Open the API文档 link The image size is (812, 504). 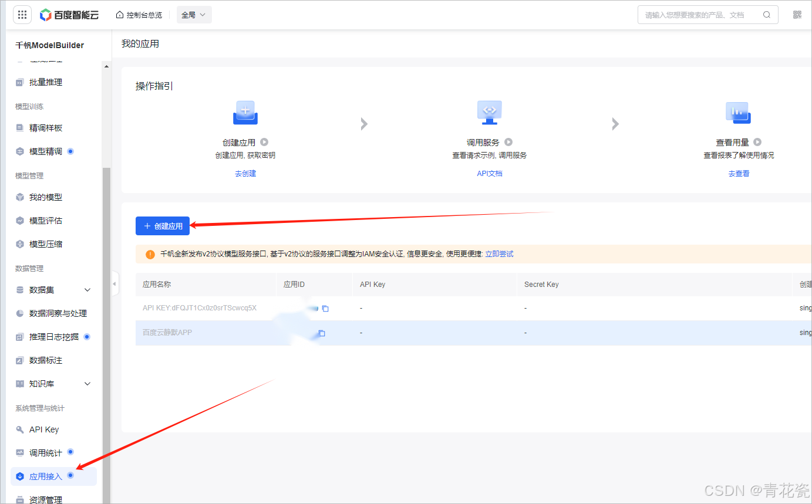click(x=490, y=174)
